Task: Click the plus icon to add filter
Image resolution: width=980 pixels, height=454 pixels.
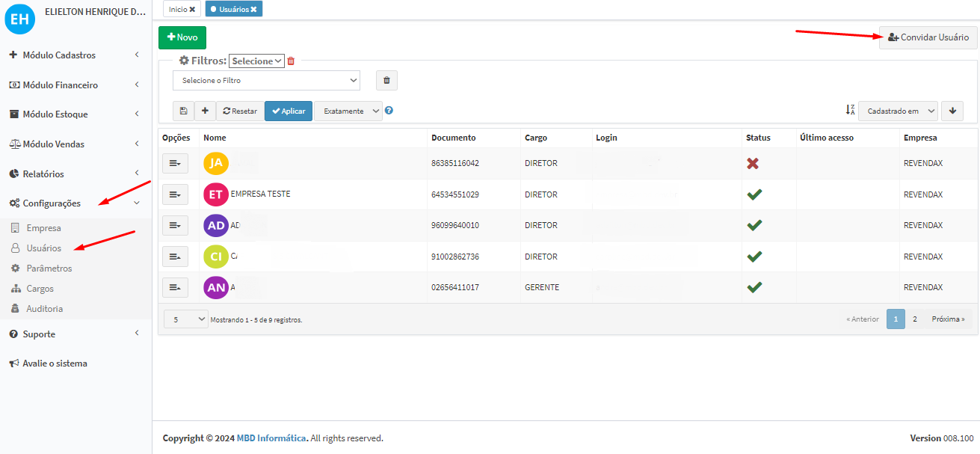Action: 205,111
